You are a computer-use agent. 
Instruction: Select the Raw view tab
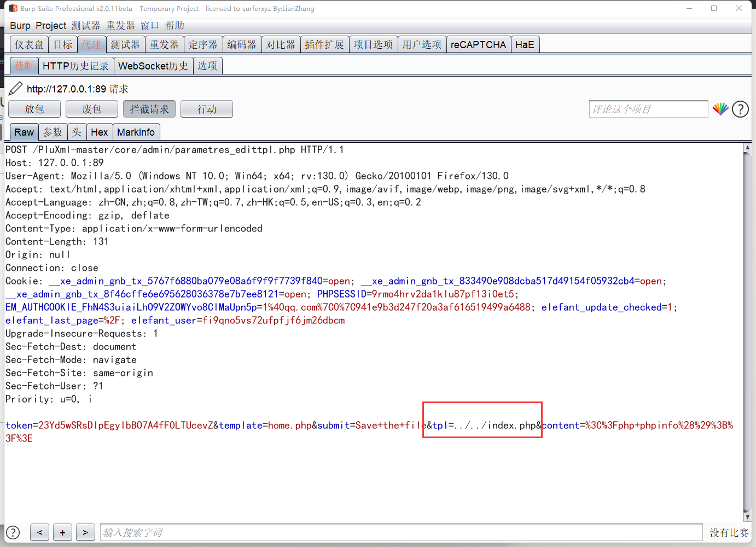[24, 132]
